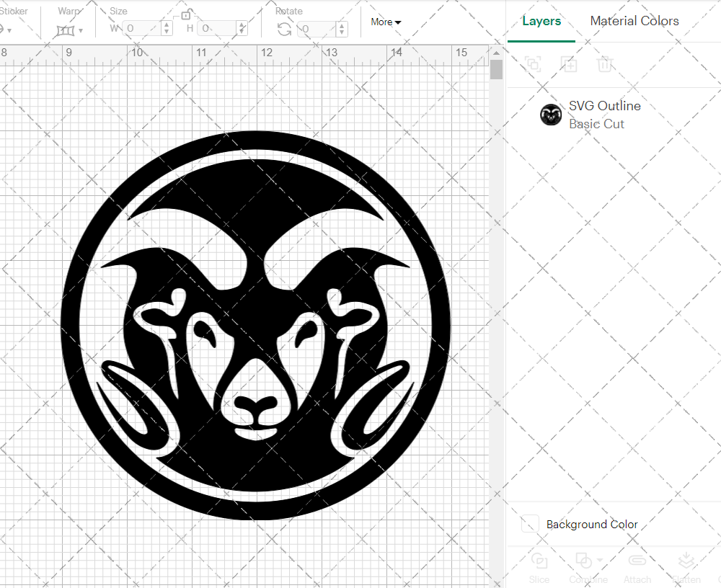Select the SVG Outline layer name
The height and width of the screenshot is (588, 721).
pos(605,106)
